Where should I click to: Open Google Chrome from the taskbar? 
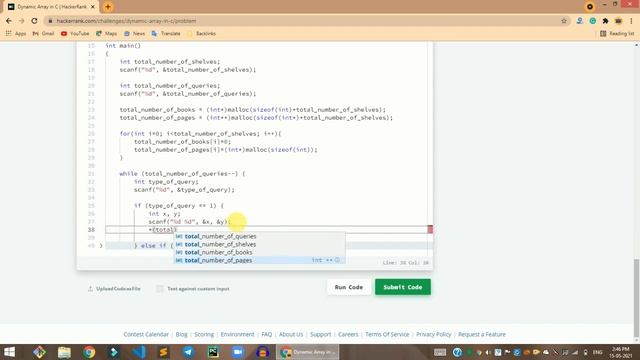click(x=89, y=352)
